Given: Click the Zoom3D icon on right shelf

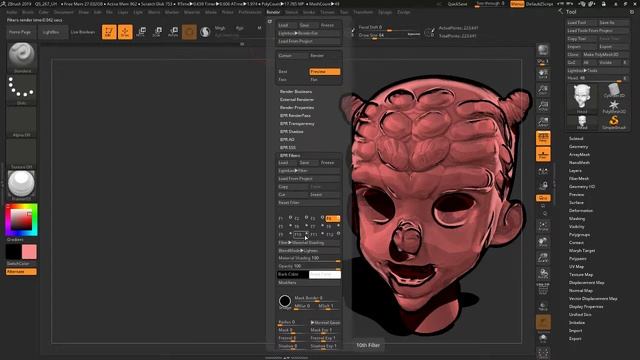Looking at the screenshot, I should point(543,258).
